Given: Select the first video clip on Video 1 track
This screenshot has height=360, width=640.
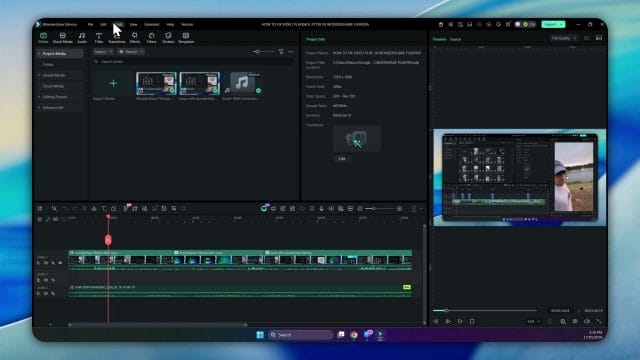Looking at the screenshot, I should coord(121,260).
